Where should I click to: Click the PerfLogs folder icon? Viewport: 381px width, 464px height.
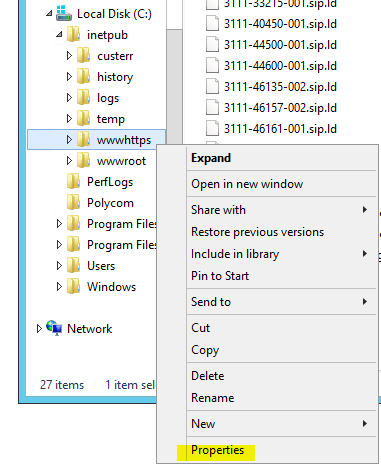pyautogui.click(x=73, y=182)
